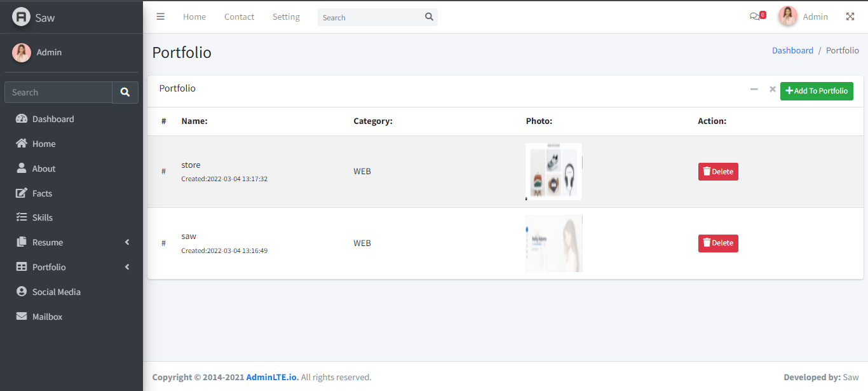Click the top navbar search magnifier icon
This screenshot has width=868, height=391.
point(429,17)
